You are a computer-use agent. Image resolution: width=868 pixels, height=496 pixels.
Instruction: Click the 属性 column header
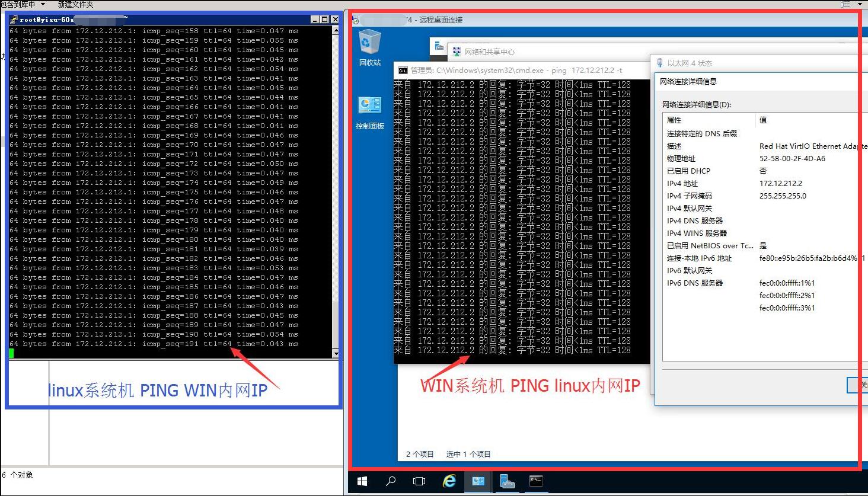point(709,120)
